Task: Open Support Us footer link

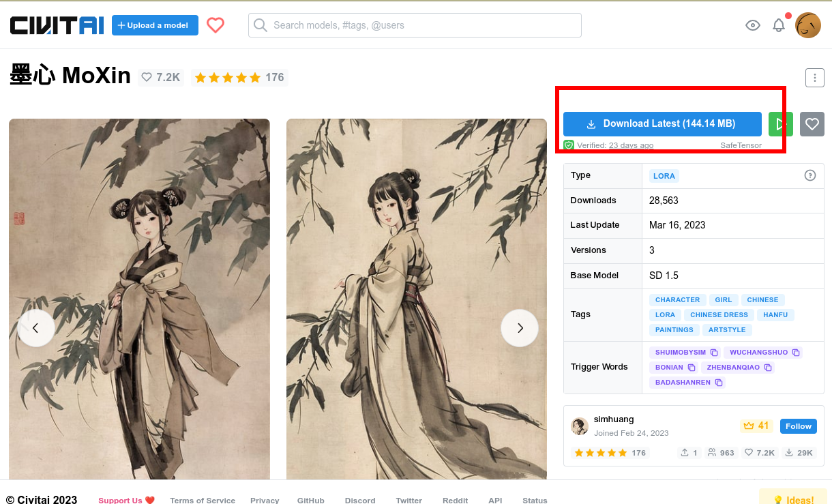Action: click(x=127, y=501)
